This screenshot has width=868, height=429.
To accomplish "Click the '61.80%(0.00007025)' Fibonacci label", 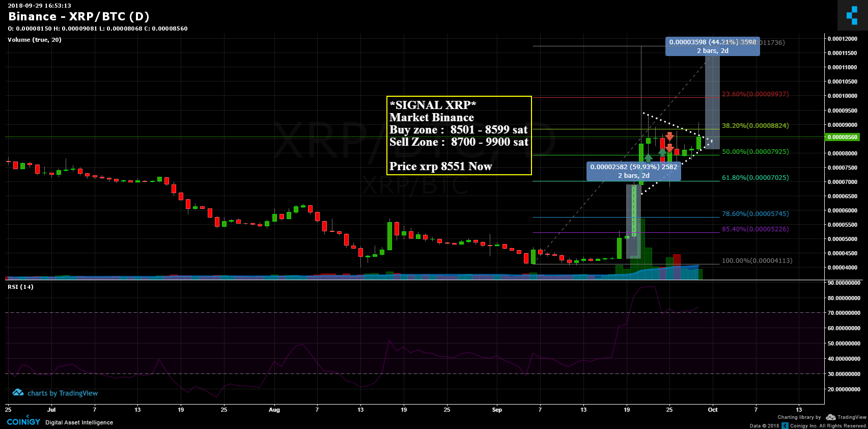I will point(755,178).
